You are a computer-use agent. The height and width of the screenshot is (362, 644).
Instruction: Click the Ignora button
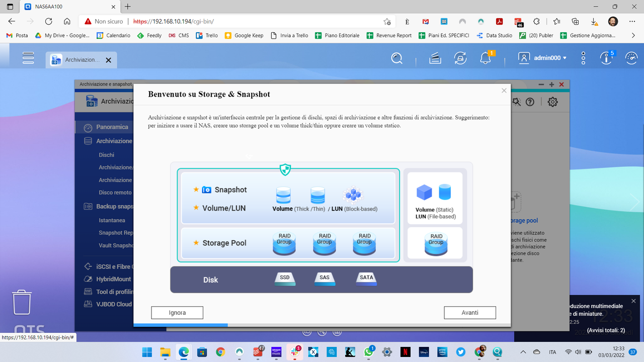pos(177,313)
